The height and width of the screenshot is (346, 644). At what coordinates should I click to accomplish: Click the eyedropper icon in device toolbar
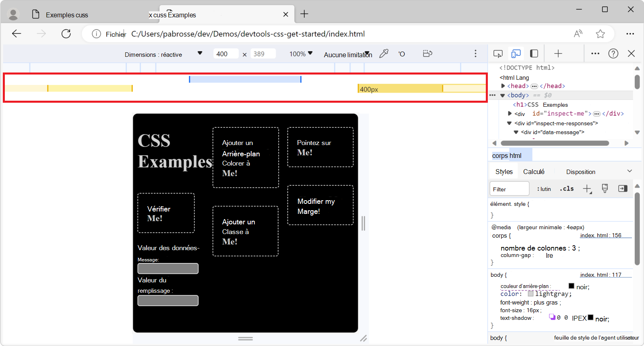click(x=384, y=54)
